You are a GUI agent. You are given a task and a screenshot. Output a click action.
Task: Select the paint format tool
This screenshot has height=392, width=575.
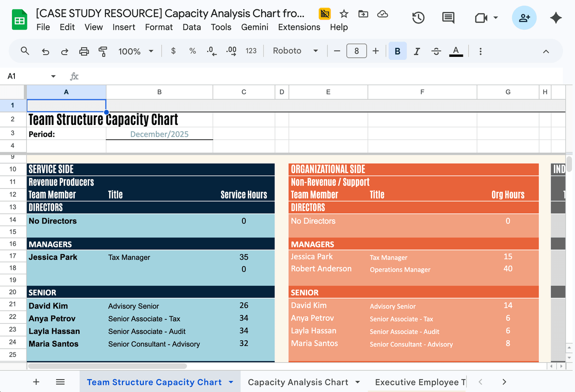coord(103,51)
